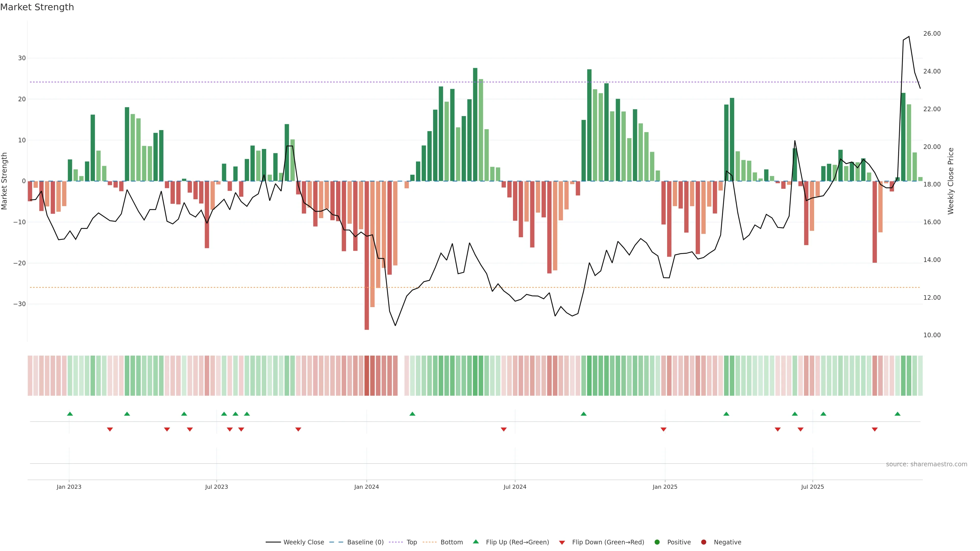Click the Weekly Close Price axis title
980x551 pixels.
951,181
